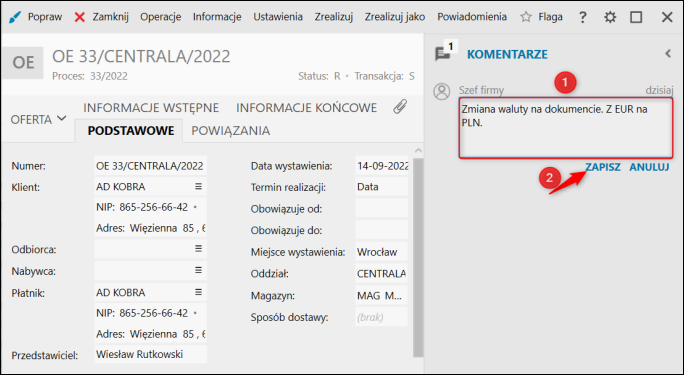Open the Informacje menu
Screen dimensions: 684x375
(217, 17)
